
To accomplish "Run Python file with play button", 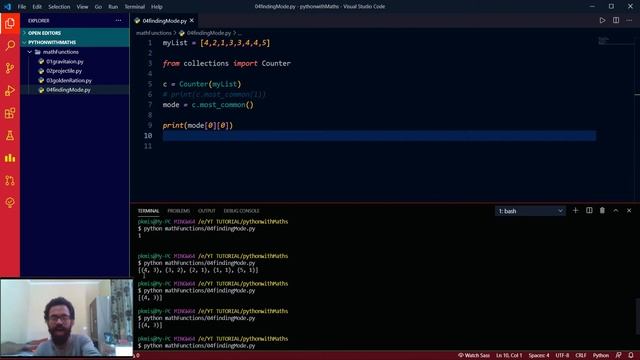I will tap(602, 20).
